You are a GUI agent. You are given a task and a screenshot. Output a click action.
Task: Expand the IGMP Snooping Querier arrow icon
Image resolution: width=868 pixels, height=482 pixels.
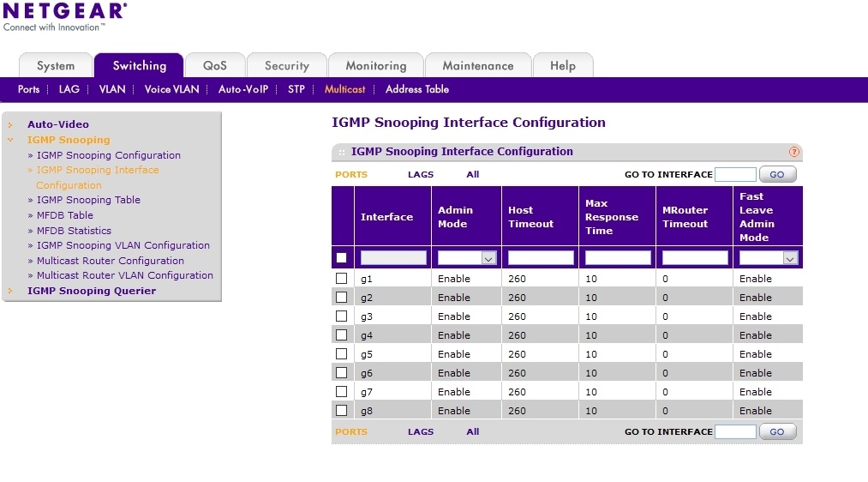click(10, 291)
